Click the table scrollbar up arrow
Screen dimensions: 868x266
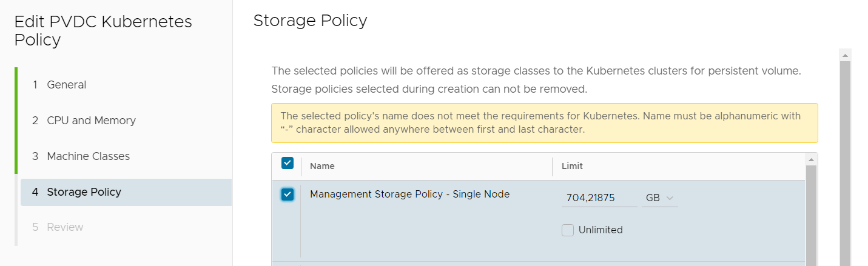[811, 159]
